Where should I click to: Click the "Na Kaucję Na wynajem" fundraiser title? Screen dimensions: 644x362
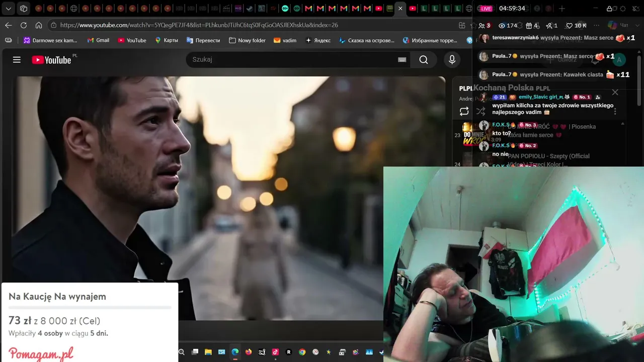57,297
